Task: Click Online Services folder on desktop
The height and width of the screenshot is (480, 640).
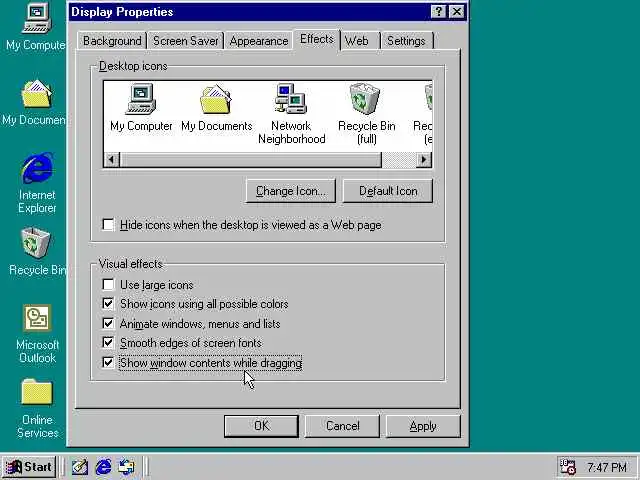Action: click(x=37, y=408)
